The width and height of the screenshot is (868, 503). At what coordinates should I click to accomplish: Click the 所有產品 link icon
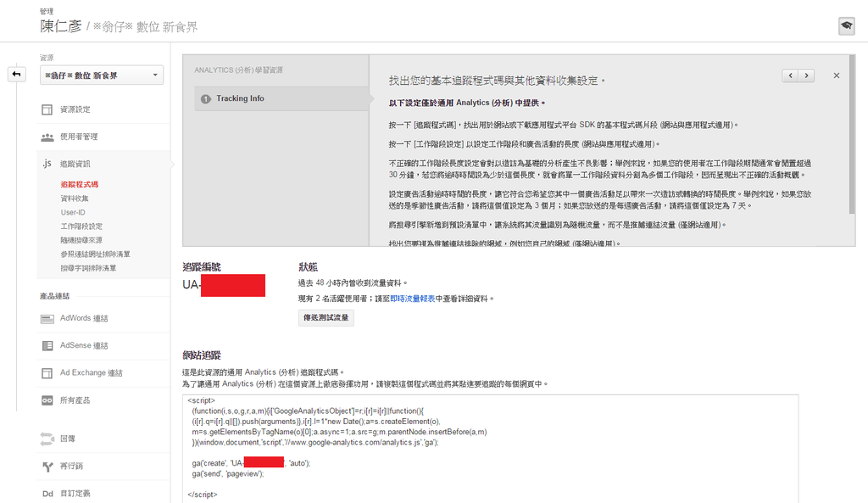tap(47, 400)
